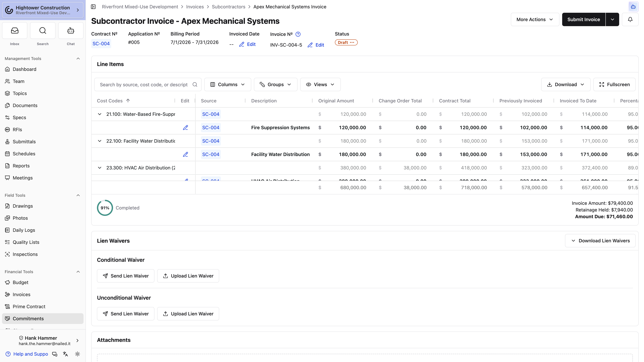This screenshot has height=362, width=644.
Task: Open the Hightower Construction project switcher
Action: [x=43, y=10]
